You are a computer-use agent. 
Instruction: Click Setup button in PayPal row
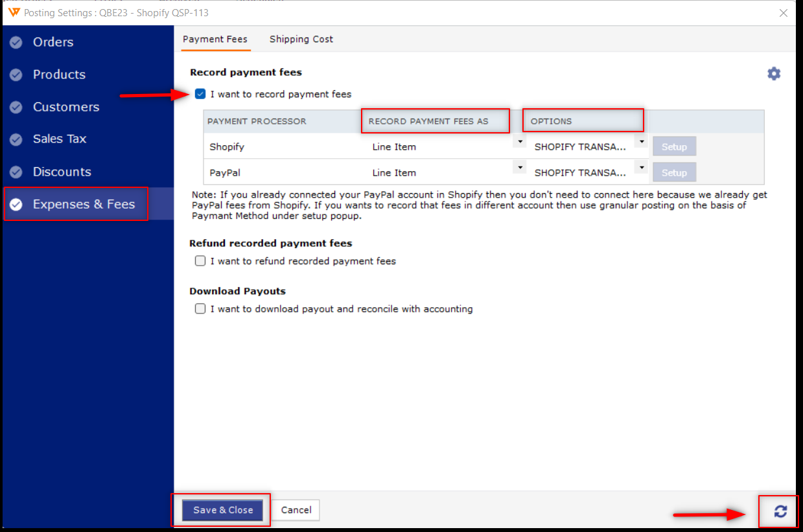pos(674,172)
